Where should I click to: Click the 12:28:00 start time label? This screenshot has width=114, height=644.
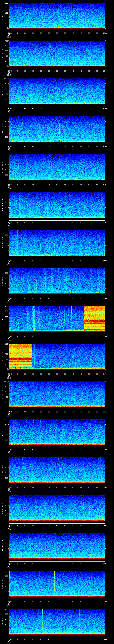tap(9, 563)
